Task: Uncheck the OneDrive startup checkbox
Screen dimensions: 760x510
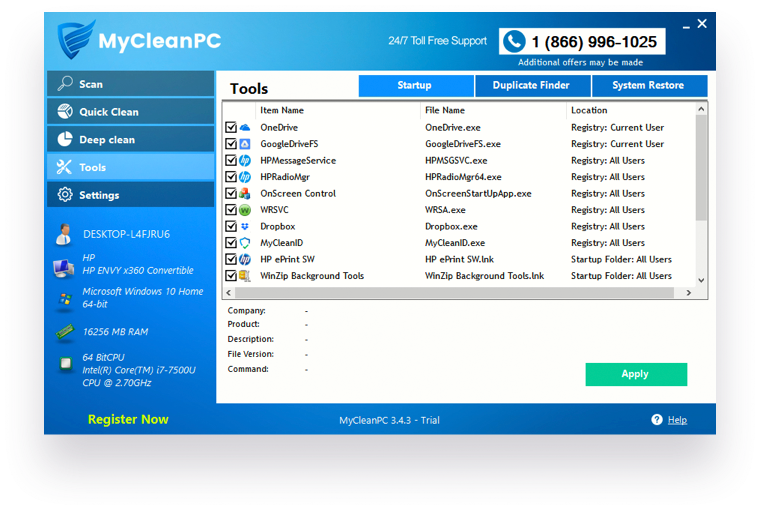Action: (x=231, y=128)
